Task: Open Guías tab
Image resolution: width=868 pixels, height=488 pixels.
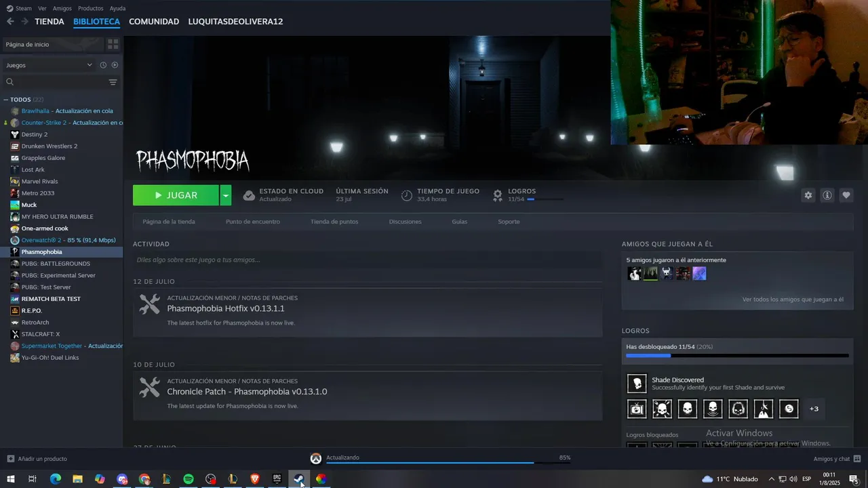Action: point(460,222)
